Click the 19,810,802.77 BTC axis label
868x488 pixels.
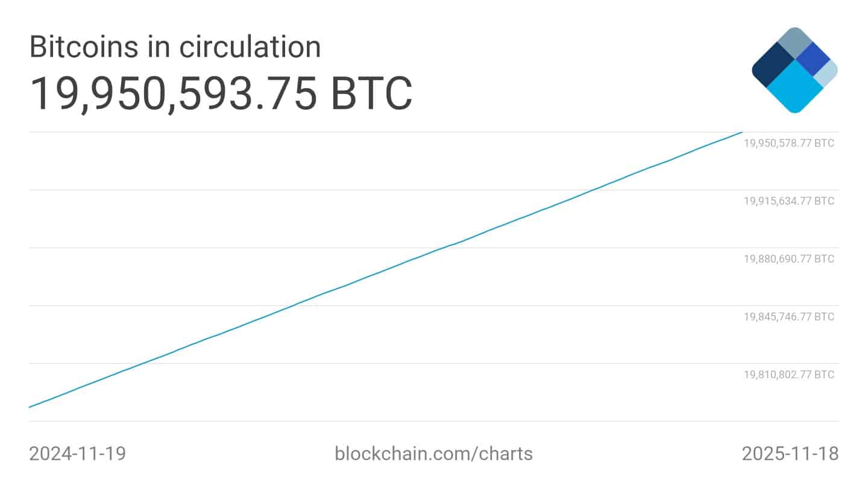[788, 375]
